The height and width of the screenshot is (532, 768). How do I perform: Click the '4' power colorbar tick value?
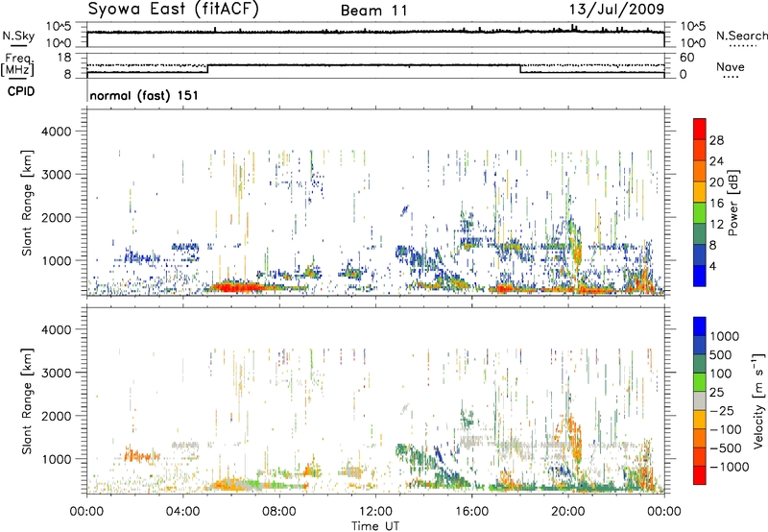[x=712, y=266]
